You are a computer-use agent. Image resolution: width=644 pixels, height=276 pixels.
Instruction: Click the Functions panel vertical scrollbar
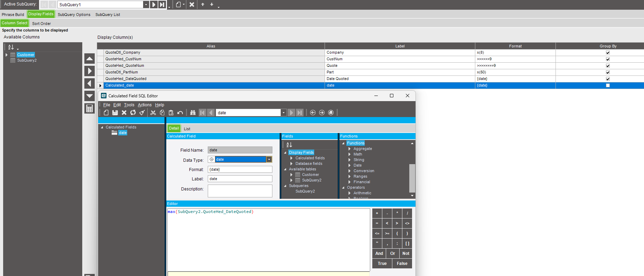pyautogui.click(x=412, y=178)
